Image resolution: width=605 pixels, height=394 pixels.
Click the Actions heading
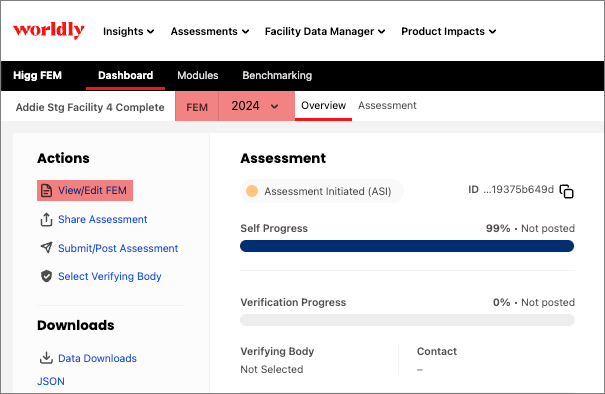63,158
